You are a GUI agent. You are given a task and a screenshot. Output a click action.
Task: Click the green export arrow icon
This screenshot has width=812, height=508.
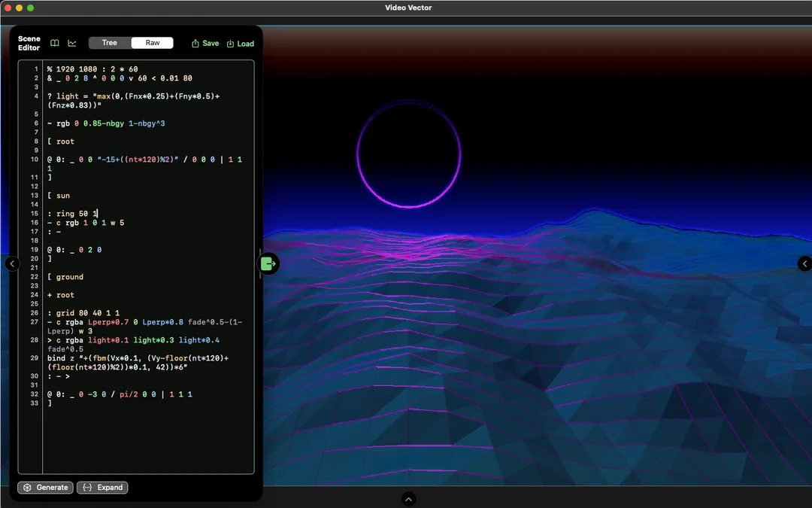pyautogui.click(x=268, y=264)
